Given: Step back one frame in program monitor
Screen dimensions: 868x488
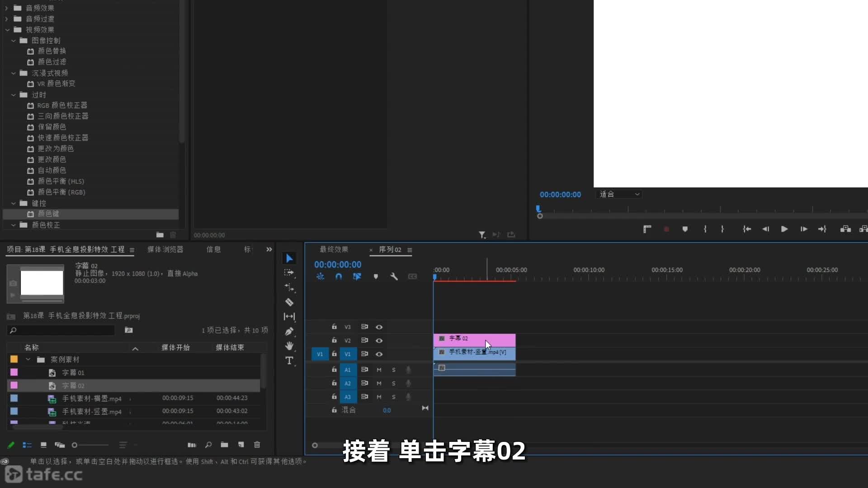Looking at the screenshot, I should click(x=765, y=229).
